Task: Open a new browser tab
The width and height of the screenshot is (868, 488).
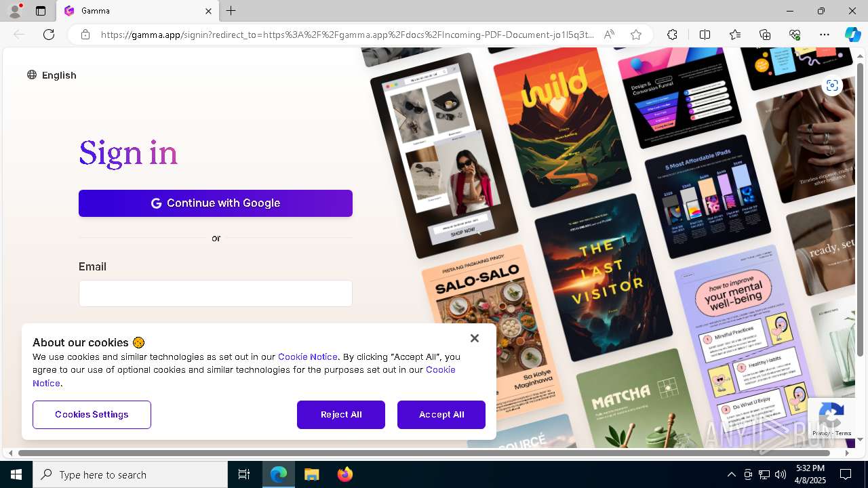Action: click(231, 11)
